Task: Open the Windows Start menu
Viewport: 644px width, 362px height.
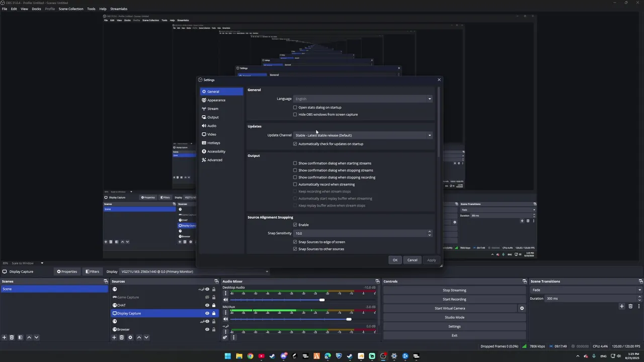Action: [228, 356]
